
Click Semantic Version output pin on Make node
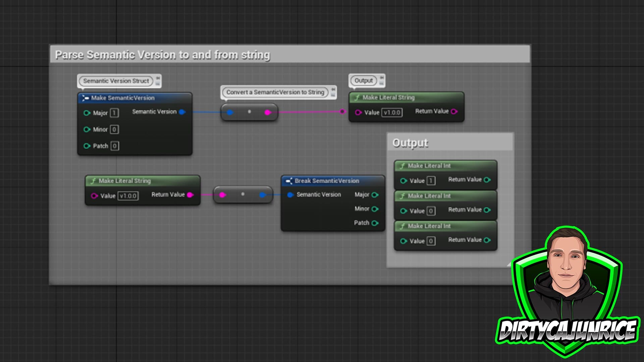(182, 112)
